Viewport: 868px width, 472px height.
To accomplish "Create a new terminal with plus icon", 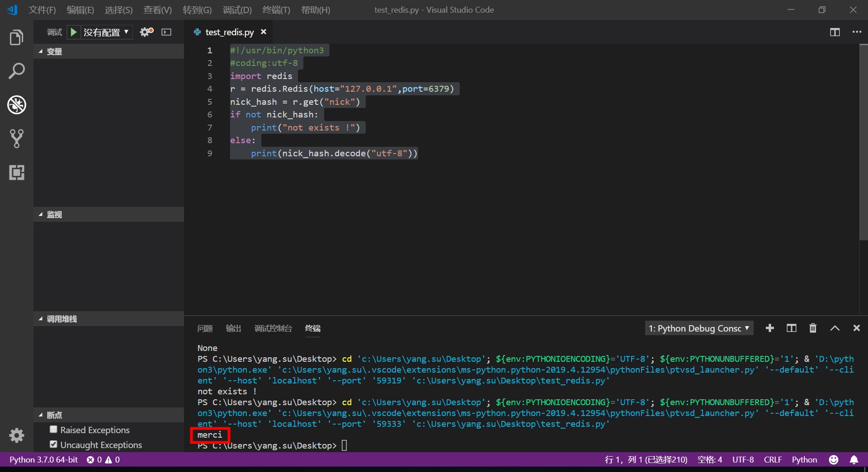I will (769, 328).
